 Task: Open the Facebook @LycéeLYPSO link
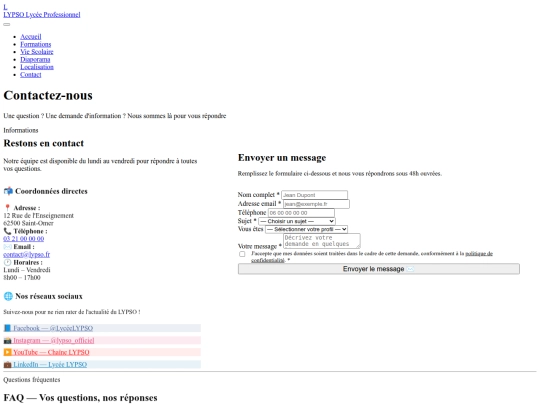48,328
